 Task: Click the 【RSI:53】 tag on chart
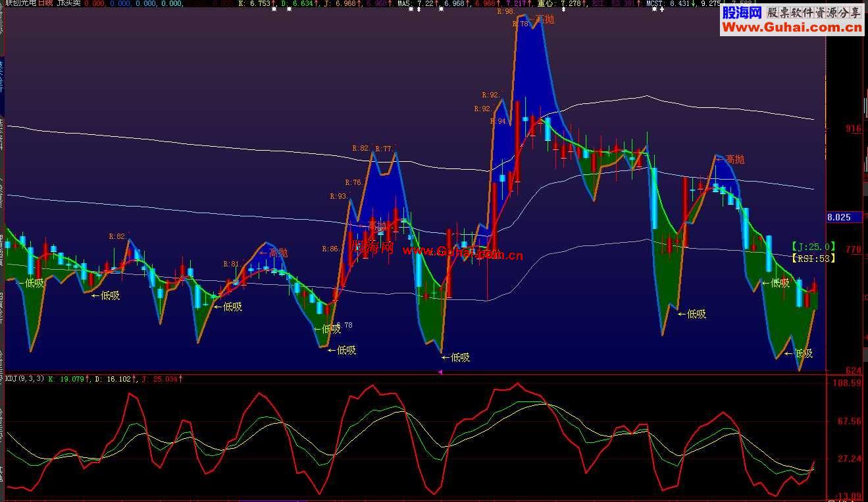point(813,259)
